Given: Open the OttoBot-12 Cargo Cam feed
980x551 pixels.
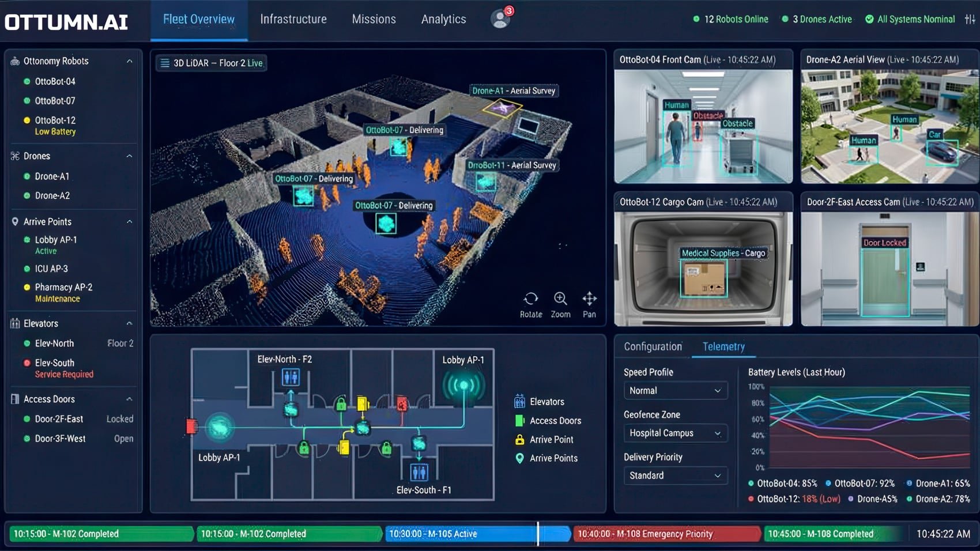Looking at the screenshot, I should click(x=703, y=265).
